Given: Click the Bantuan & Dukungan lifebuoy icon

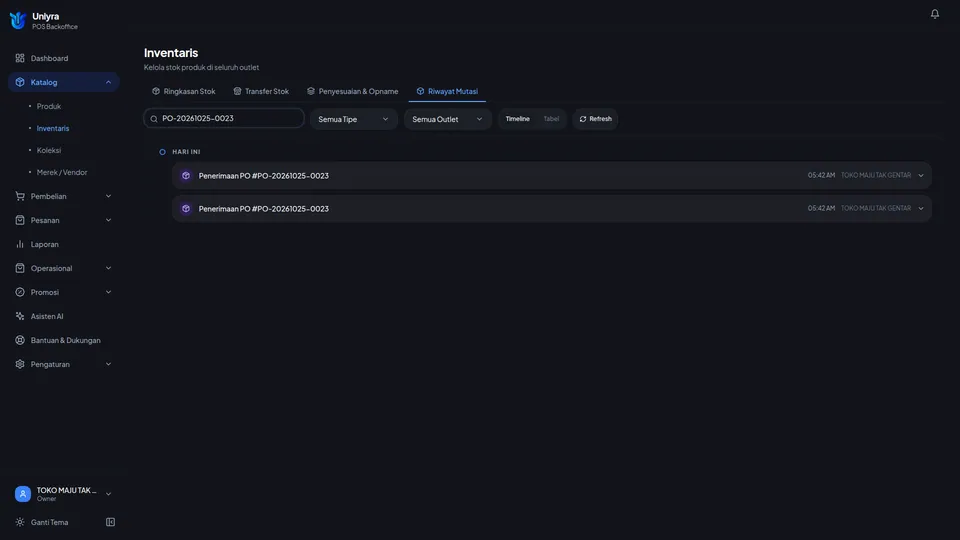Looking at the screenshot, I should point(20,340).
